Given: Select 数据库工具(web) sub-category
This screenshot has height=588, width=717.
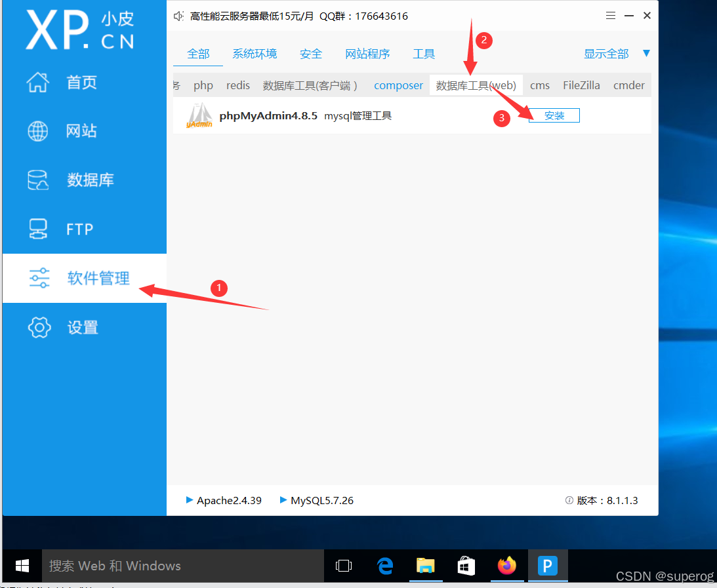Looking at the screenshot, I should [476, 85].
